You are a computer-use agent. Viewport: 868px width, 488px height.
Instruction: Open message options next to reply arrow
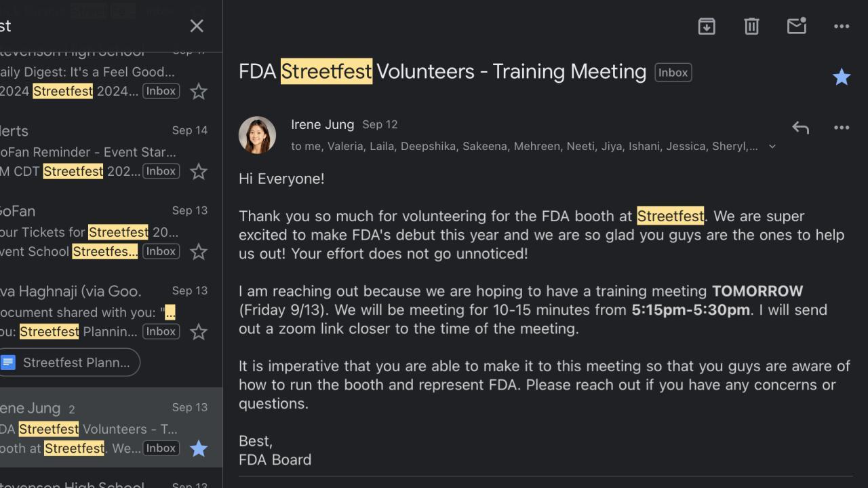pos(842,128)
